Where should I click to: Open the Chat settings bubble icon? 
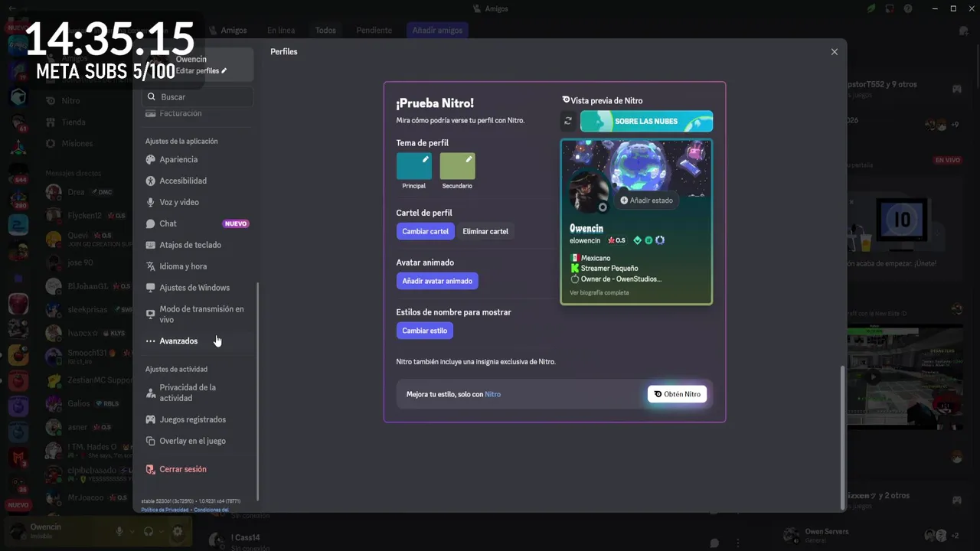pos(151,223)
